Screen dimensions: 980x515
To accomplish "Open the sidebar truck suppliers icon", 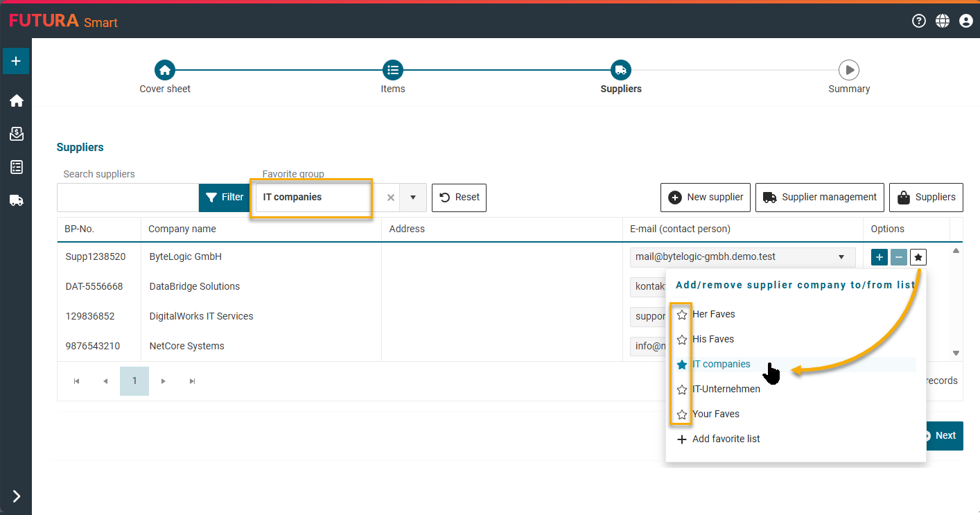I will (16, 200).
